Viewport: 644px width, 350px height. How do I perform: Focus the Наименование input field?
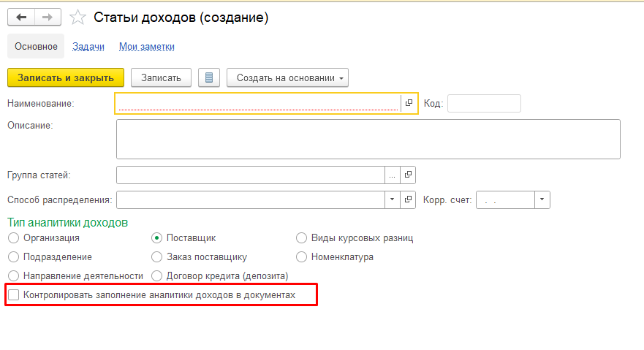[259, 103]
